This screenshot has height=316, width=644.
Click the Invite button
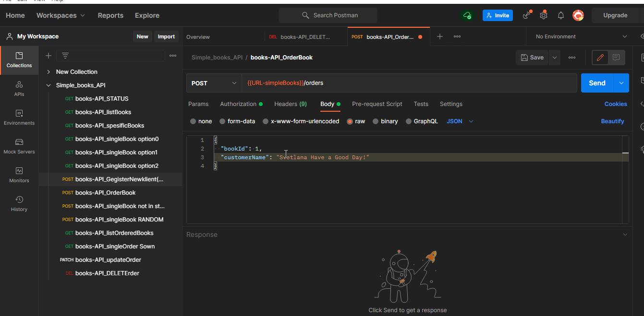pos(498,15)
